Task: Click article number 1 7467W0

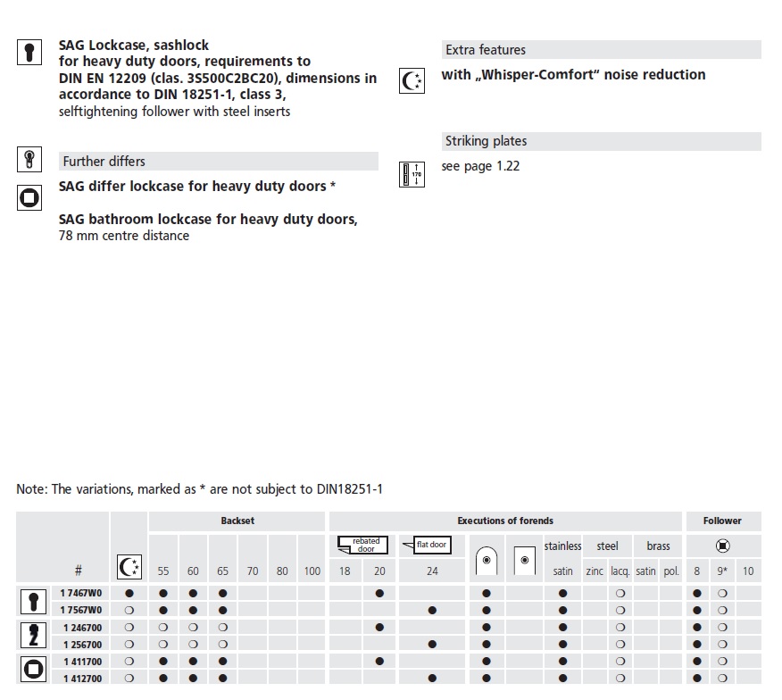Action: (x=81, y=593)
